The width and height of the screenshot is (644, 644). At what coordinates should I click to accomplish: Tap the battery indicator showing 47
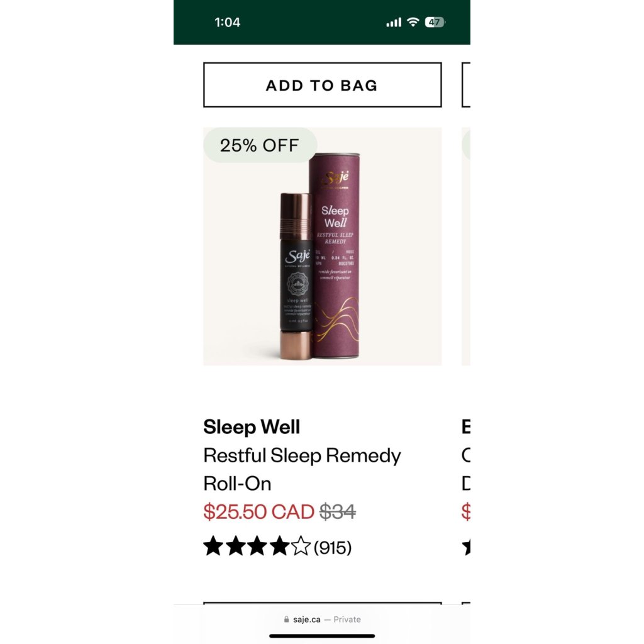point(435,22)
